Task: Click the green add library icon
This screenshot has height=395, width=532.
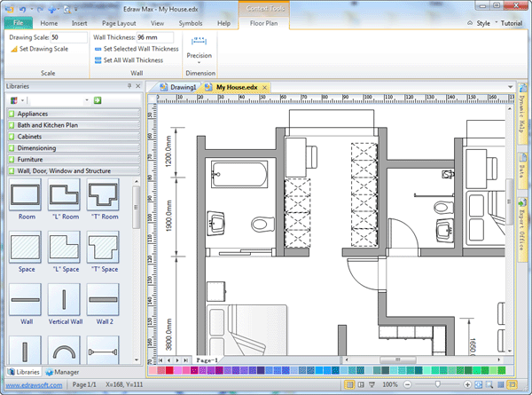Action: click(x=98, y=100)
